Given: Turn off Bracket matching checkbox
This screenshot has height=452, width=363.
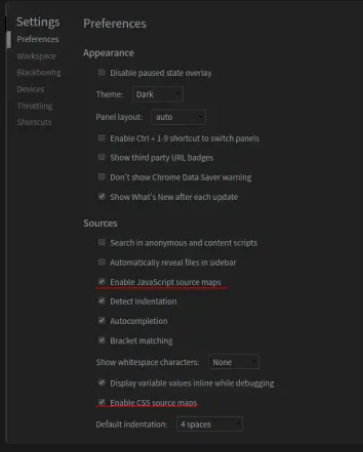Looking at the screenshot, I should [x=102, y=340].
